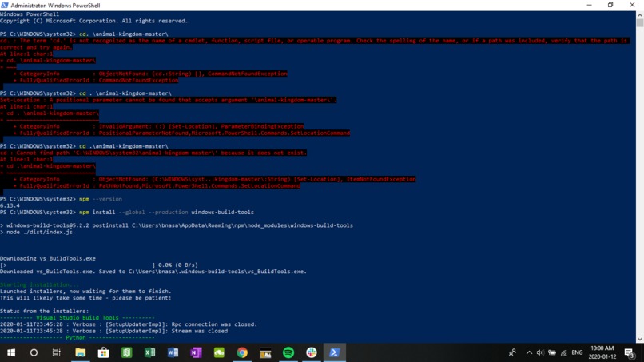644x362 pixels.
Task: Launch Microsoft Store from the taskbar
Action: pos(104,352)
